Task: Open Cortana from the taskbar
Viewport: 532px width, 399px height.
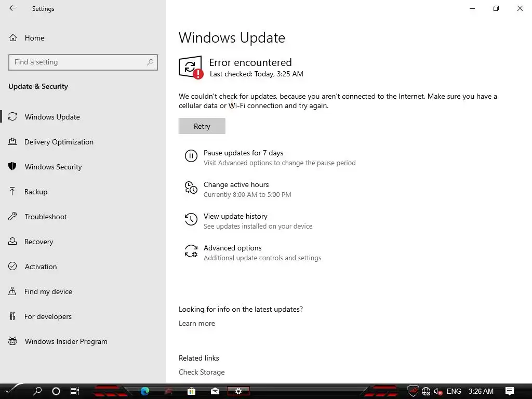Action: pos(56,391)
